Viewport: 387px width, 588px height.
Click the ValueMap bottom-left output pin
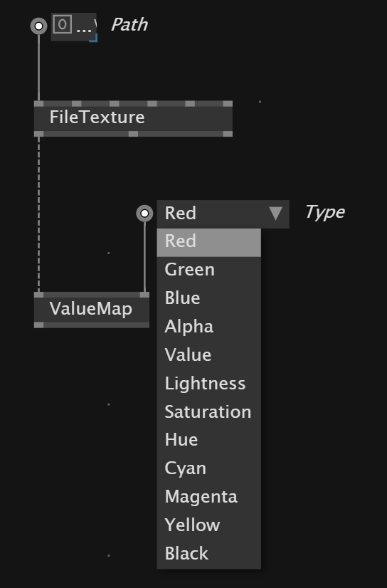pos(38,325)
